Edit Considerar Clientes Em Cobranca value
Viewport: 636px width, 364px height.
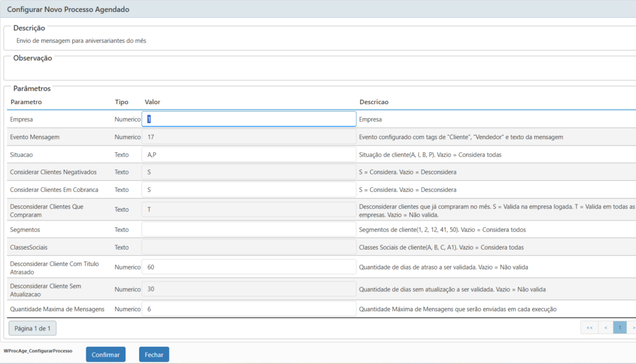click(x=248, y=189)
